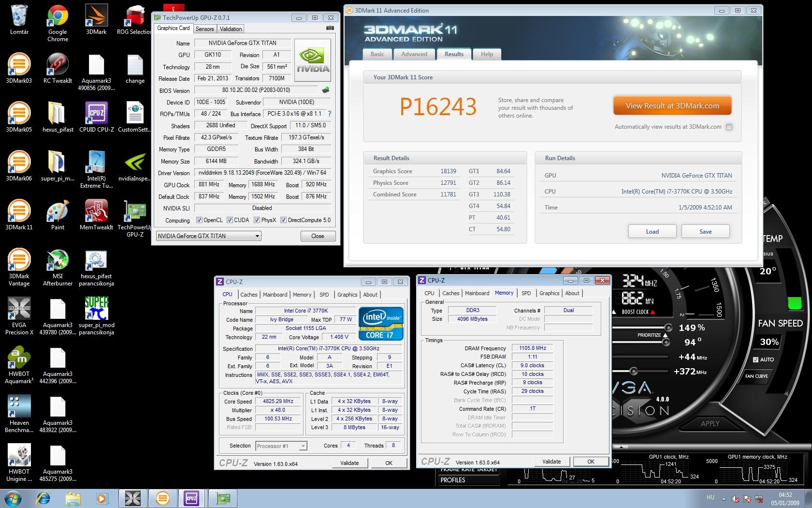Click the green BIOS save chip icon in GPU-Z
The width and height of the screenshot is (812, 508).
tap(326, 90)
